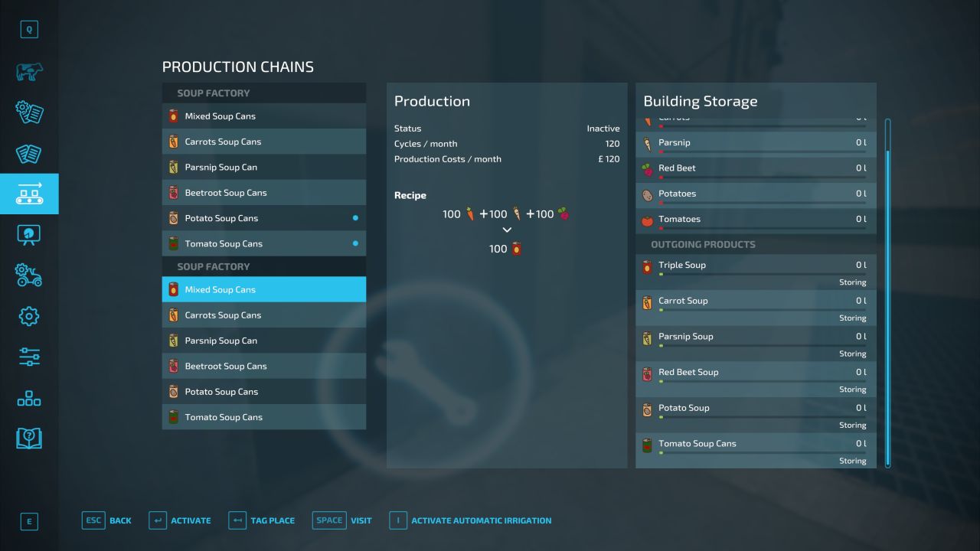Select Beetroot Soup Cans in second Soup Factory
Viewport: 980px width, 551px height.
click(264, 366)
